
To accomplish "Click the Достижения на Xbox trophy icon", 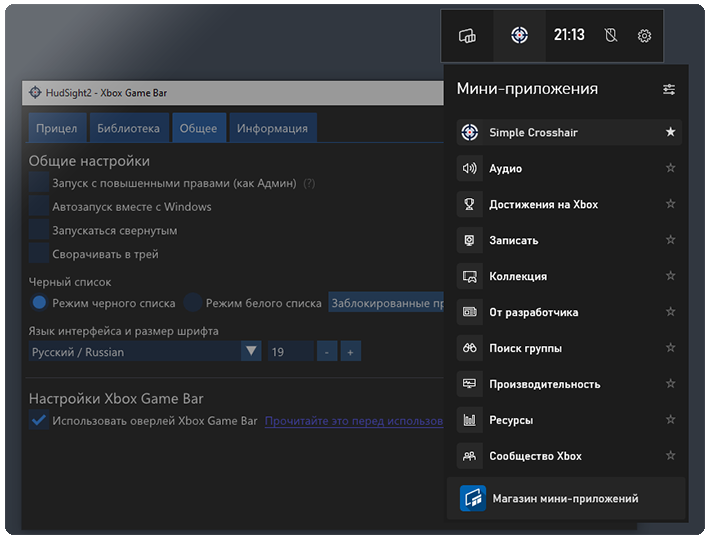I will click(470, 204).
